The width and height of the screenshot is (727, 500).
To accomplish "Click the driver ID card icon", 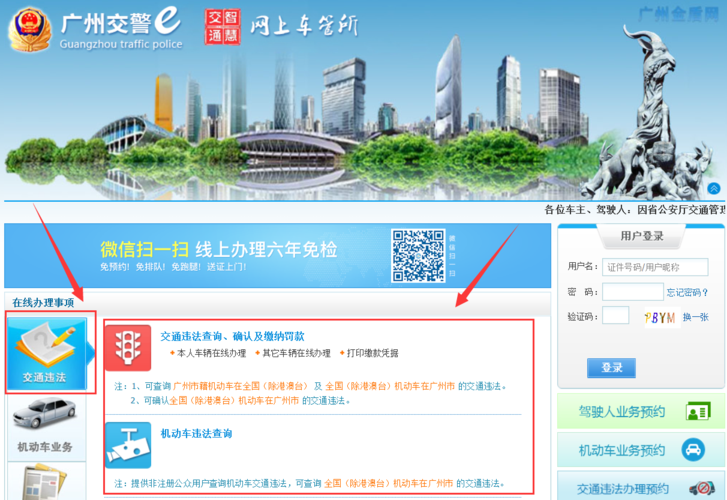I will (698, 411).
